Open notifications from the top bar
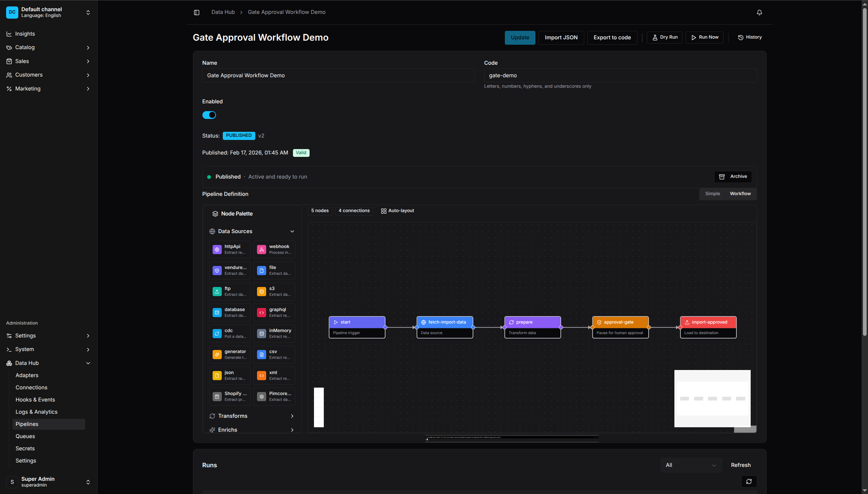868x494 pixels. click(x=759, y=12)
